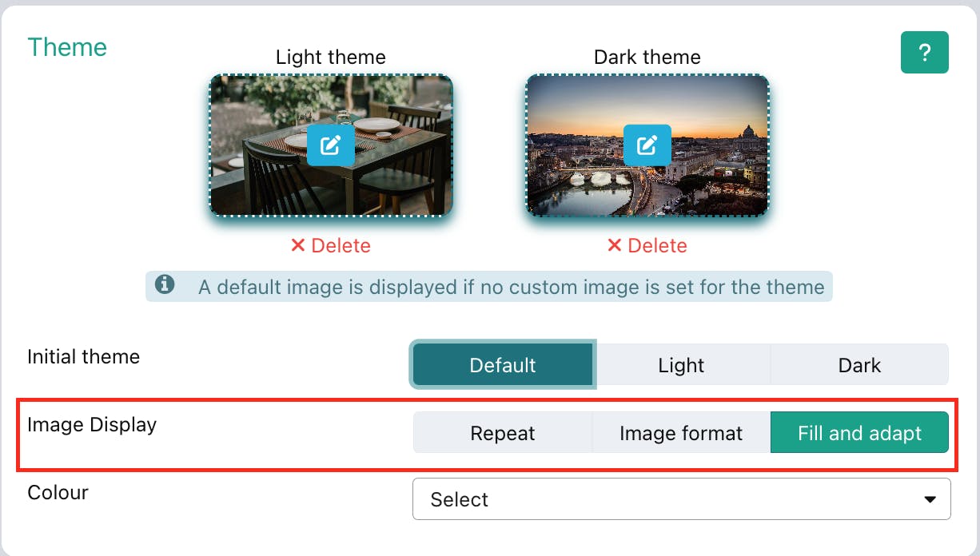Choose Image format display option
980x556 pixels.
point(681,433)
